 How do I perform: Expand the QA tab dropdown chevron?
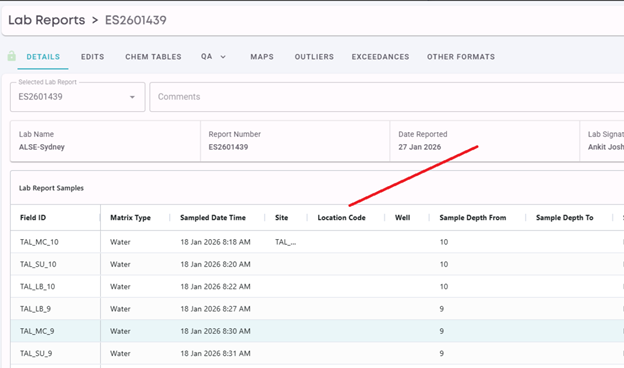[223, 57]
